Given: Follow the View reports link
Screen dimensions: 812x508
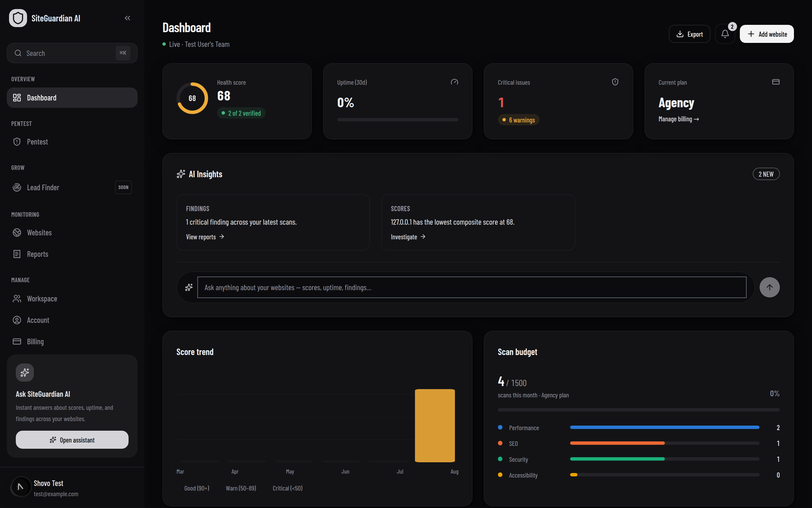Looking at the screenshot, I should pyautogui.click(x=205, y=237).
